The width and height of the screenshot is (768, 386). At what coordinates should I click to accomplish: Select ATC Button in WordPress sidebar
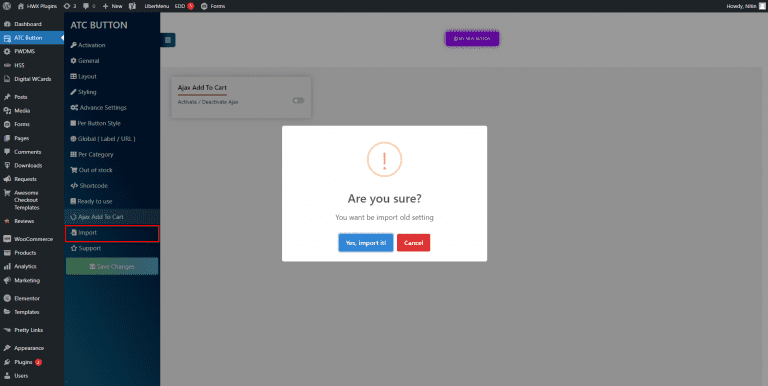pyautogui.click(x=32, y=38)
